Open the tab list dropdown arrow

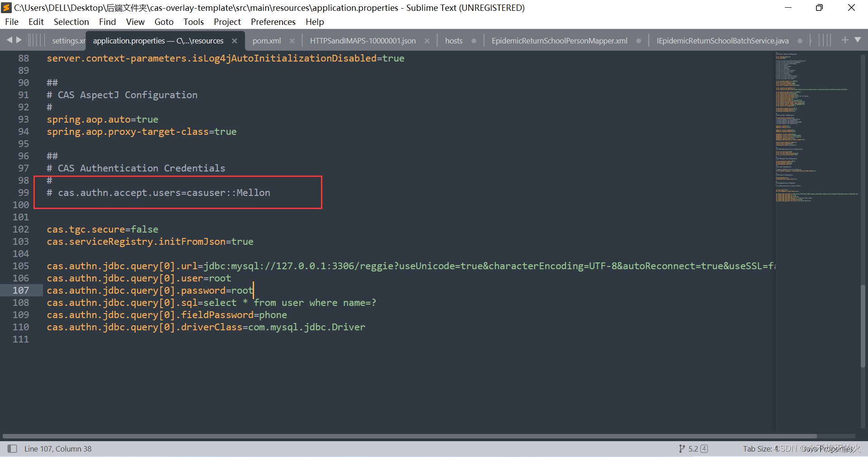click(x=858, y=40)
